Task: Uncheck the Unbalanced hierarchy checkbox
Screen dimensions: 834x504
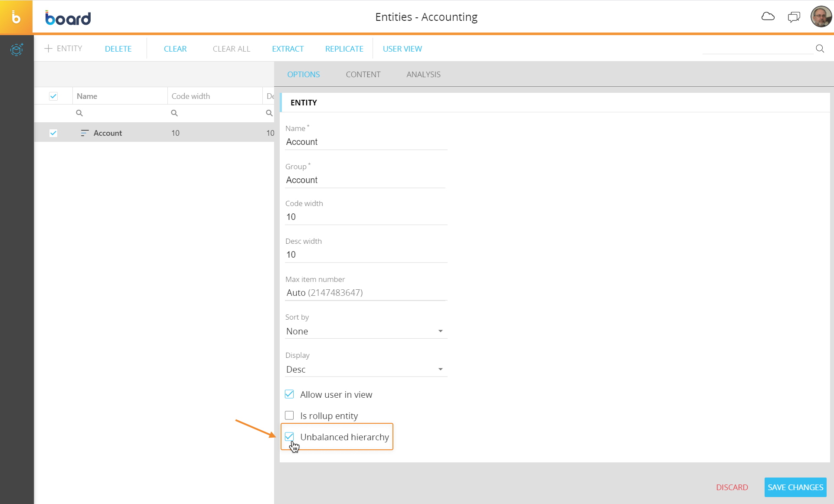Action: [x=290, y=437]
